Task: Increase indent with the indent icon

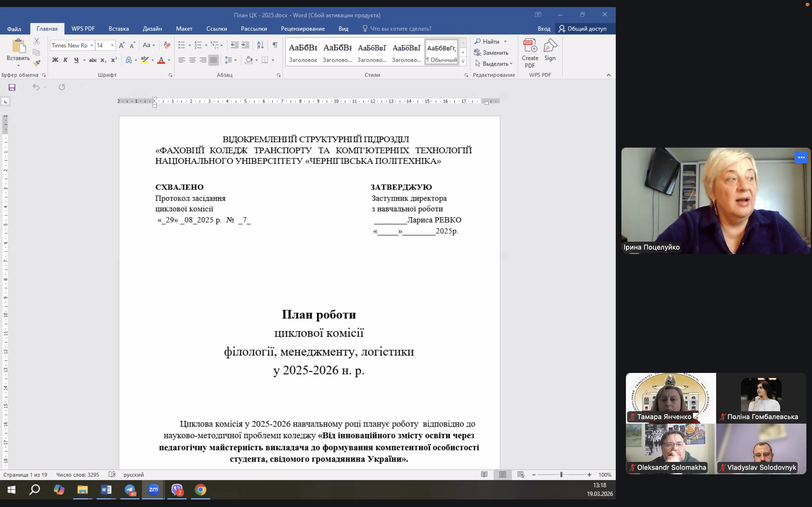Action: point(246,45)
